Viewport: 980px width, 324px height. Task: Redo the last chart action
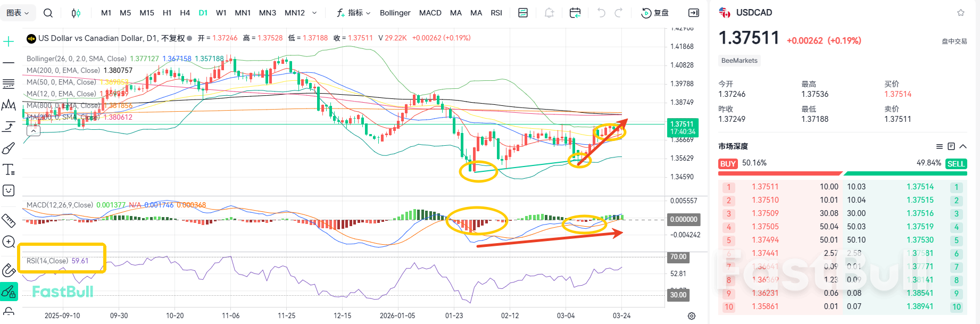(619, 13)
